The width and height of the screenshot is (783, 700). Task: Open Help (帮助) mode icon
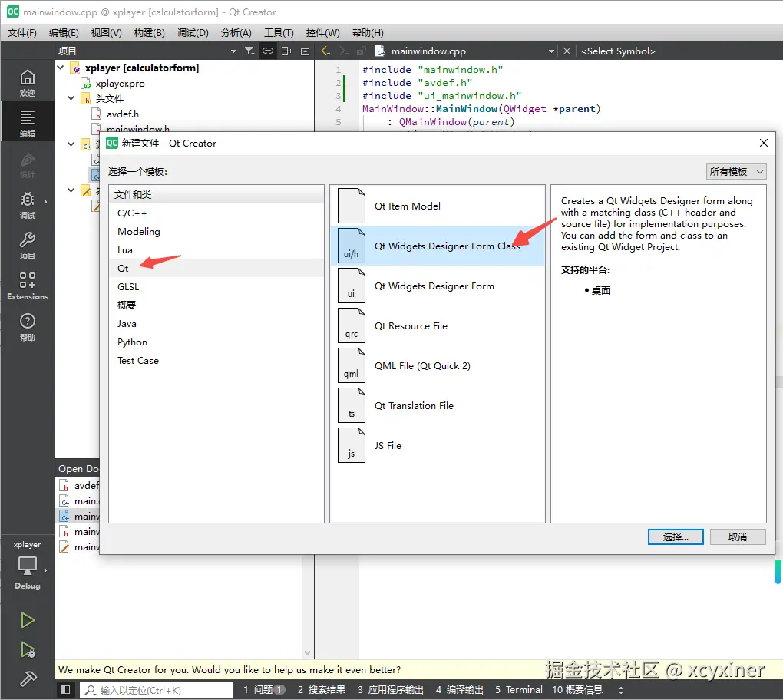click(x=28, y=327)
